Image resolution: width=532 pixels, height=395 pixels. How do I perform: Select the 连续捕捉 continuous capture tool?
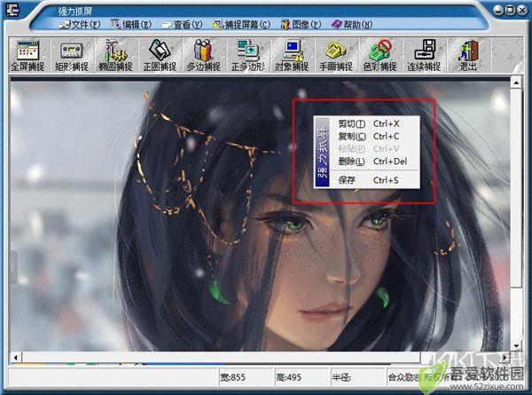click(424, 55)
